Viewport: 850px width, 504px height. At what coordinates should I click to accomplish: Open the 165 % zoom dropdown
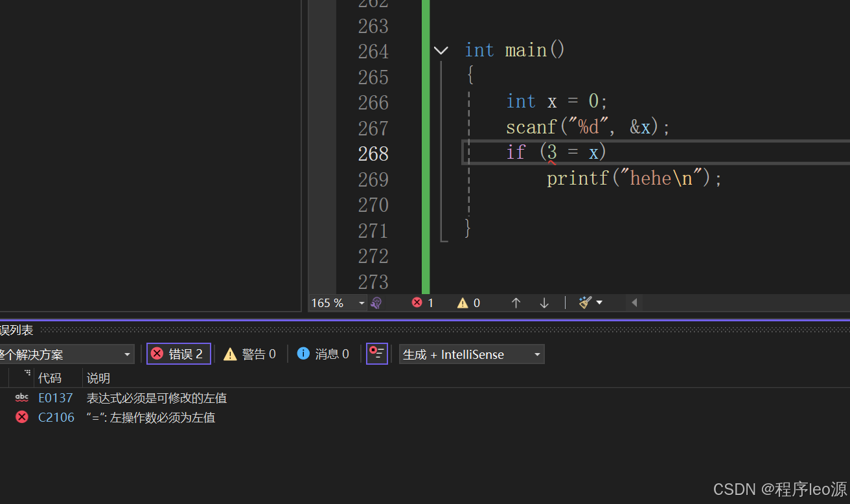361,303
